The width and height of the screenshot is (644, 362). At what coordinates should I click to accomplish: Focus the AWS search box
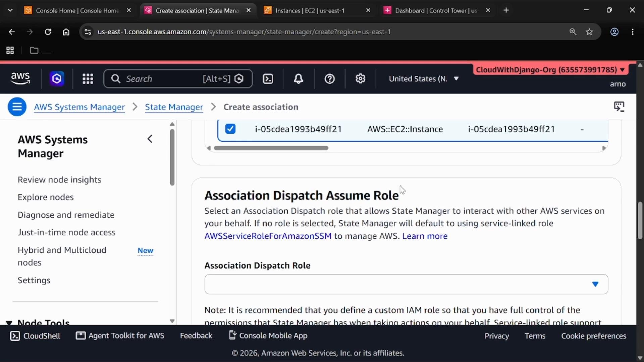(x=178, y=79)
